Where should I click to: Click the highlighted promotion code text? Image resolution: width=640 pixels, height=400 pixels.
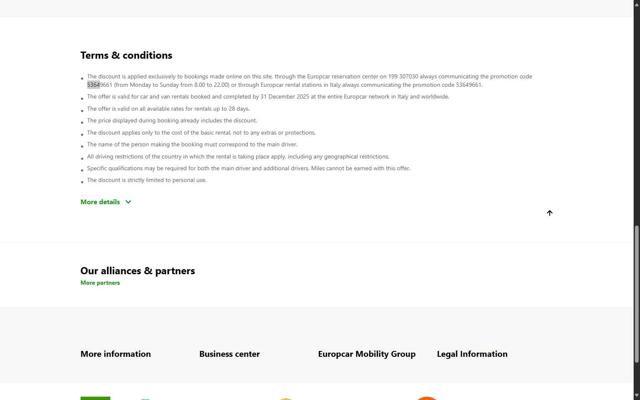coord(93,85)
